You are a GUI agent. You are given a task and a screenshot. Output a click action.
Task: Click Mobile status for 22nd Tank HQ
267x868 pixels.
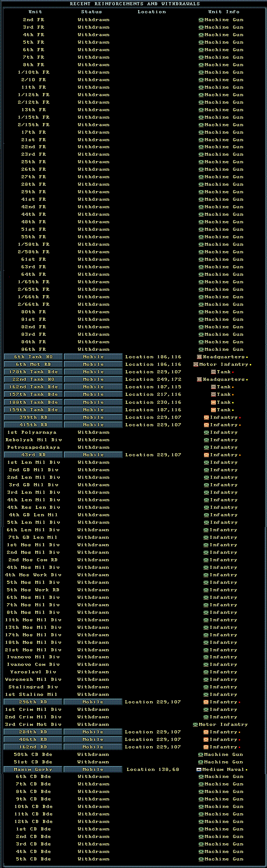coord(93,380)
